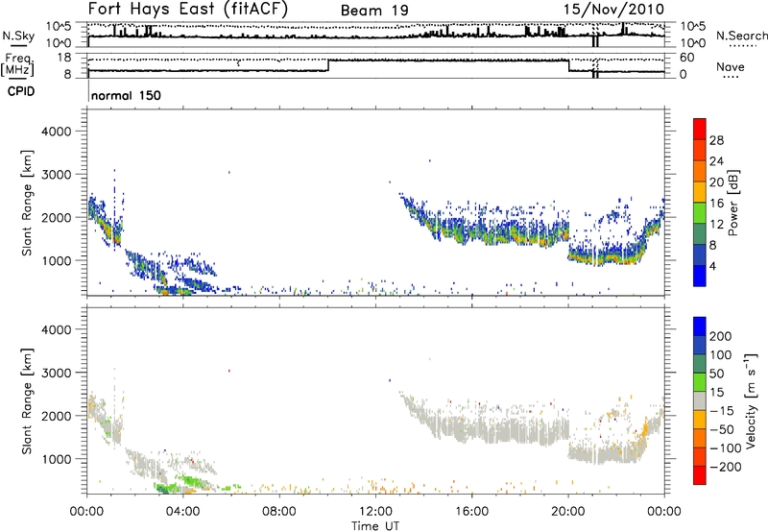Pick velocity colorbar red-orange segment -200 to -100

click(700, 456)
